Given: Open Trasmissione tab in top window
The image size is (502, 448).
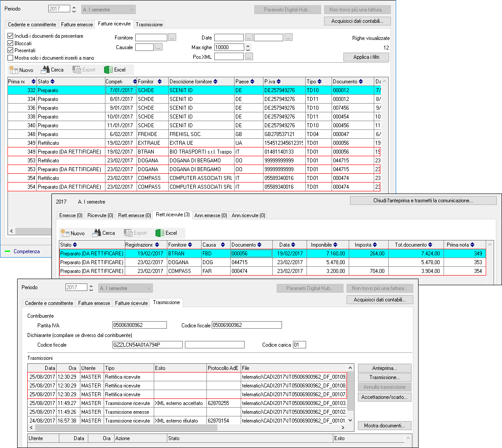Looking at the screenshot, I should (149, 24).
